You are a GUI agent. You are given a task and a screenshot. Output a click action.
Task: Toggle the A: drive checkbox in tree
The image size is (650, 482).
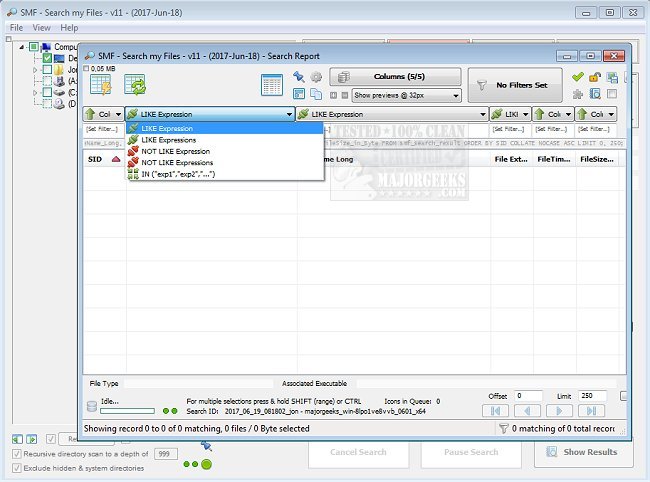(47, 80)
